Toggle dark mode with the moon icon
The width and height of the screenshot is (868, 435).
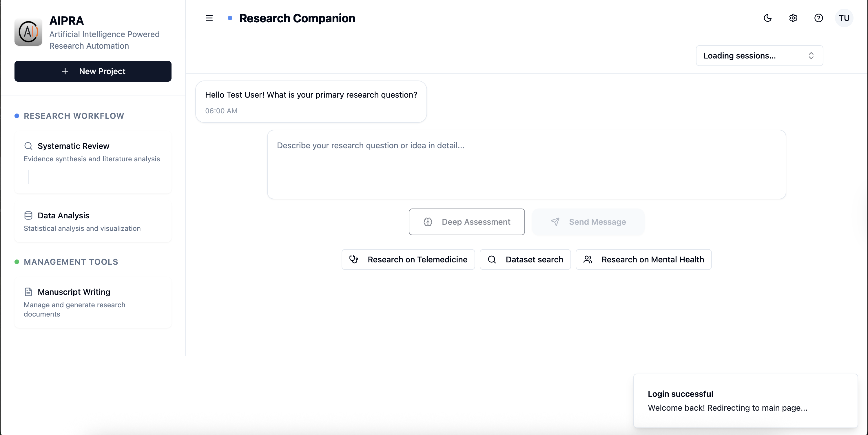[x=767, y=18]
